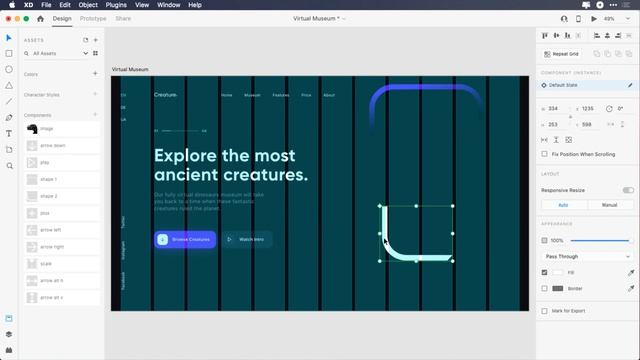The image size is (640, 360).
Task: Select the Rectangle tool
Action: tap(9, 53)
